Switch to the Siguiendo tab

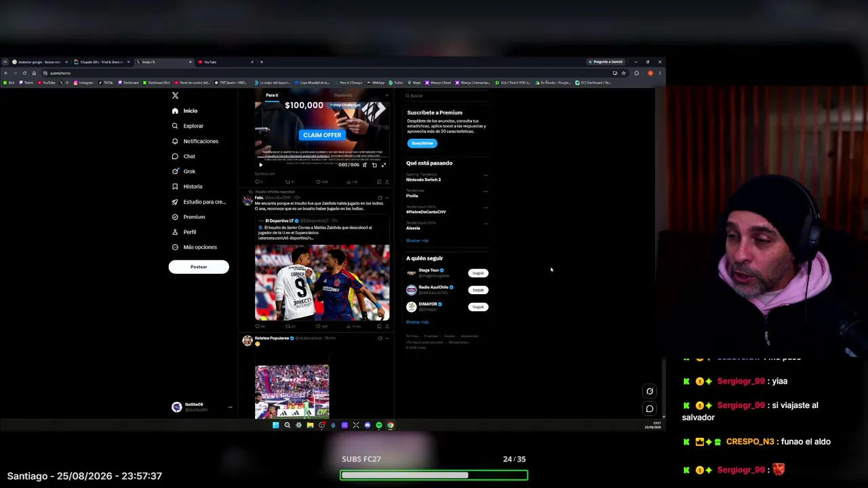point(343,96)
